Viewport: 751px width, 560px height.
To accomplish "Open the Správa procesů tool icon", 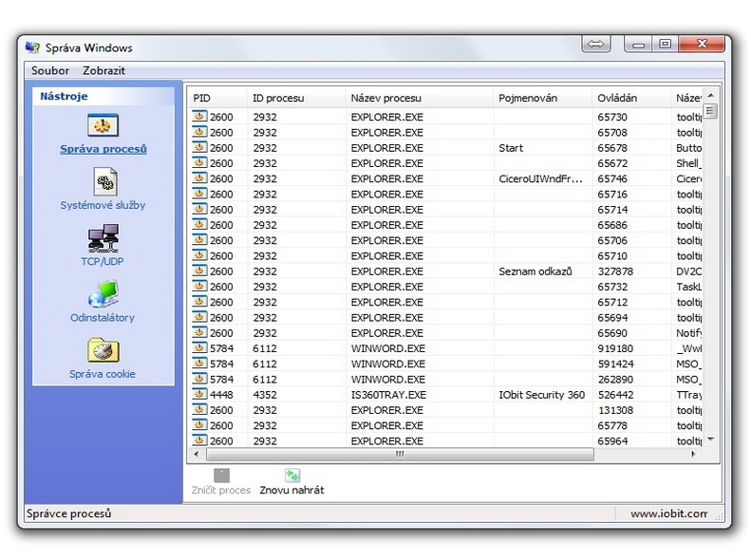I will pos(103,125).
